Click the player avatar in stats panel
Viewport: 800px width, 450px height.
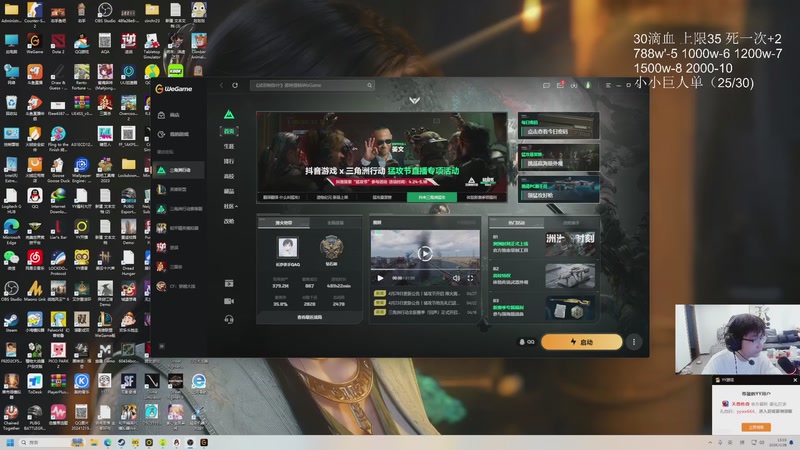pyautogui.click(x=287, y=247)
